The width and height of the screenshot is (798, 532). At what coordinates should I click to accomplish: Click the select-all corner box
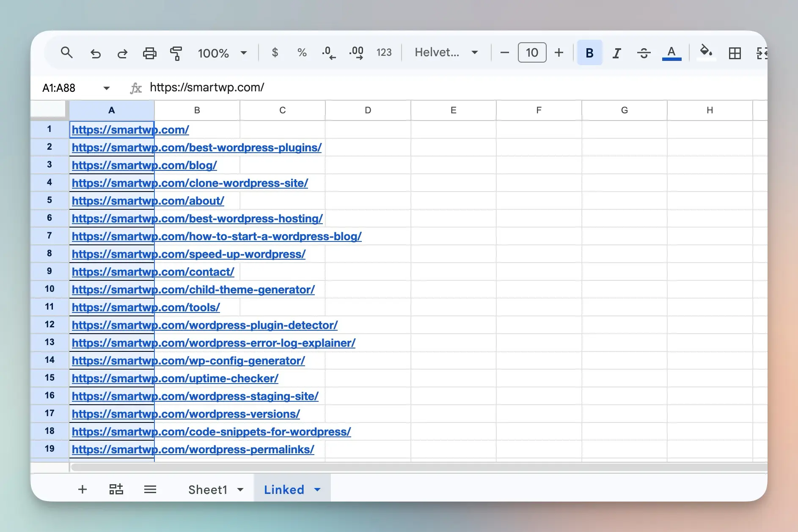[x=49, y=109]
